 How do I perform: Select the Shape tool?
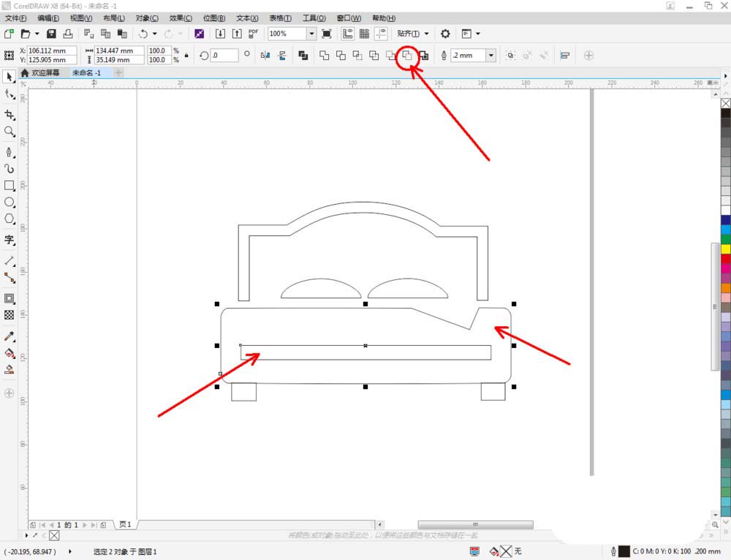(x=9, y=94)
